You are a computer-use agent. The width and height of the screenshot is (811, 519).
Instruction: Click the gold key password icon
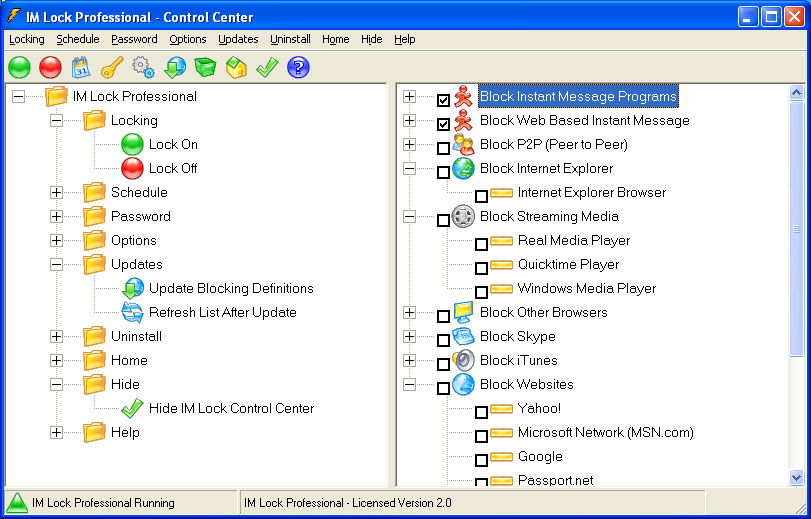click(112, 67)
